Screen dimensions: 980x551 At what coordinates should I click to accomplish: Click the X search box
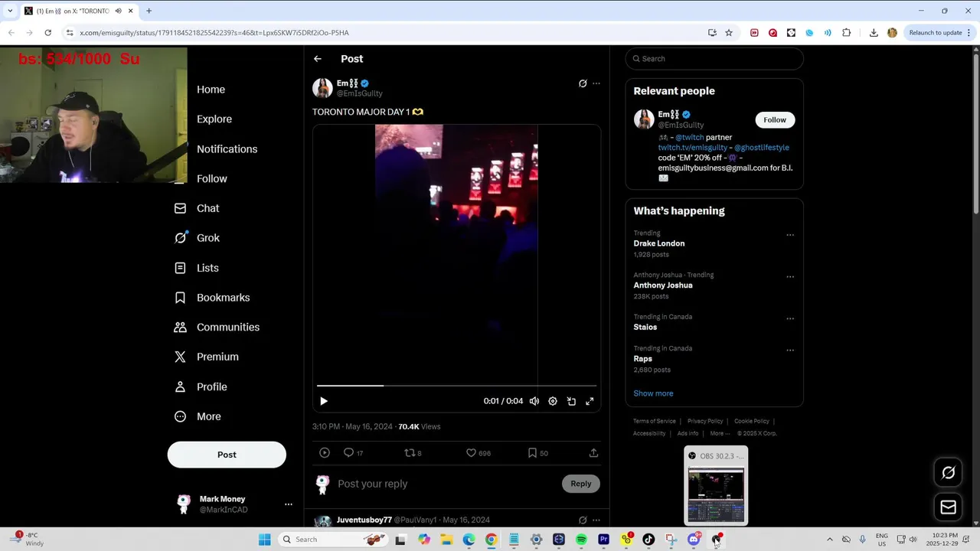[714, 59]
